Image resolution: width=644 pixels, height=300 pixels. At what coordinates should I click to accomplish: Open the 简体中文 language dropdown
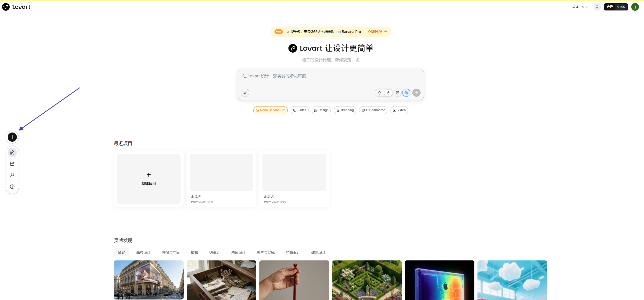(579, 7)
